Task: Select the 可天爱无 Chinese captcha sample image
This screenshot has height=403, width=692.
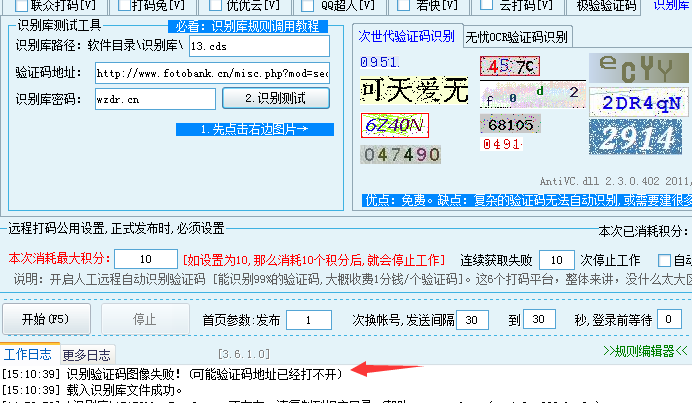Action: tap(414, 92)
